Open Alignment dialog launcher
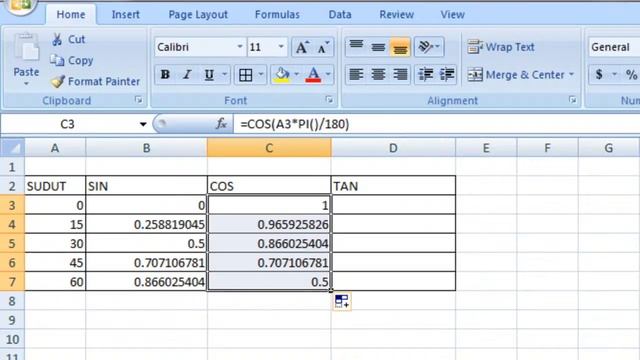Screen dimensions: 640x360 pyautogui.click(x=573, y=100)
